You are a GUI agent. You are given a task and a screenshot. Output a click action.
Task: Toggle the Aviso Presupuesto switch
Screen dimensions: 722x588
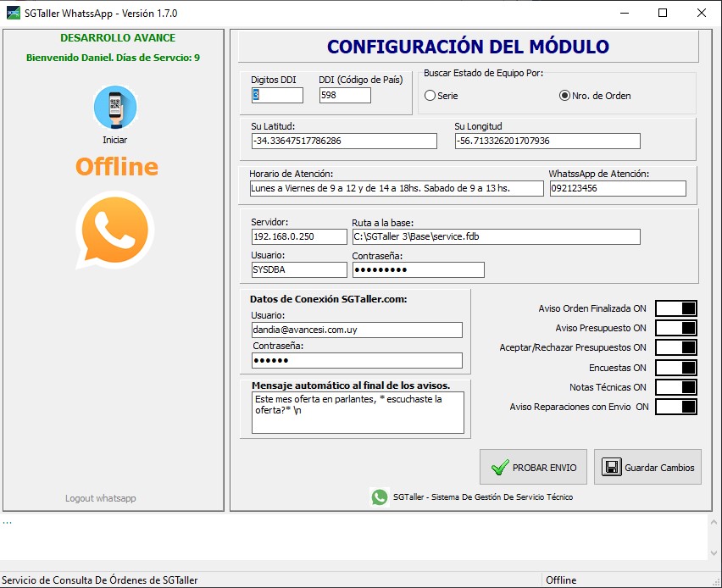(x=676, y=328)
